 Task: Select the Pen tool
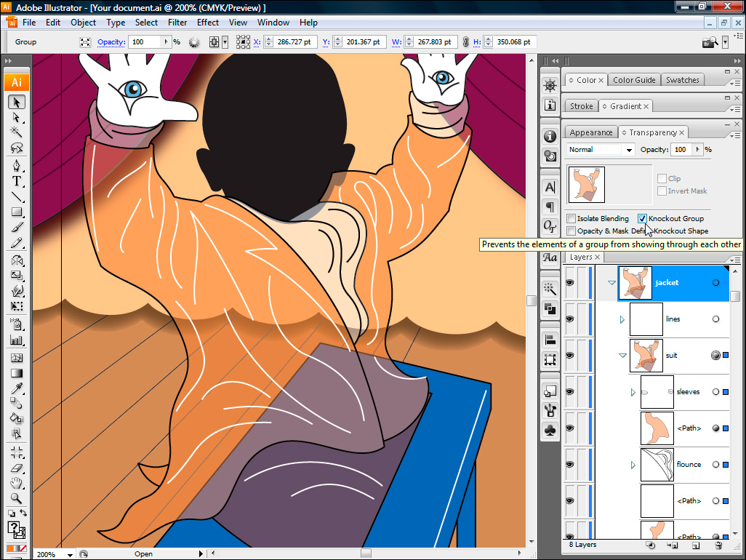coord(17,165)
